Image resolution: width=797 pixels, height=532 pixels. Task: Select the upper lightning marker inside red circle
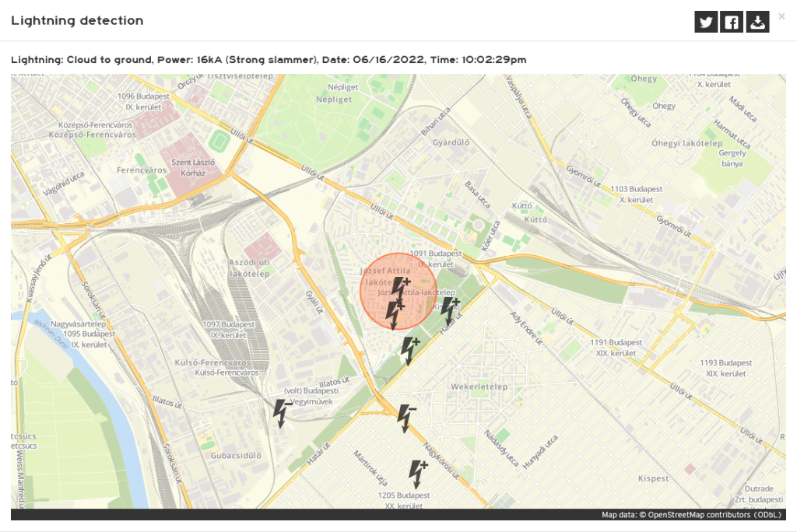coord(400,289)
